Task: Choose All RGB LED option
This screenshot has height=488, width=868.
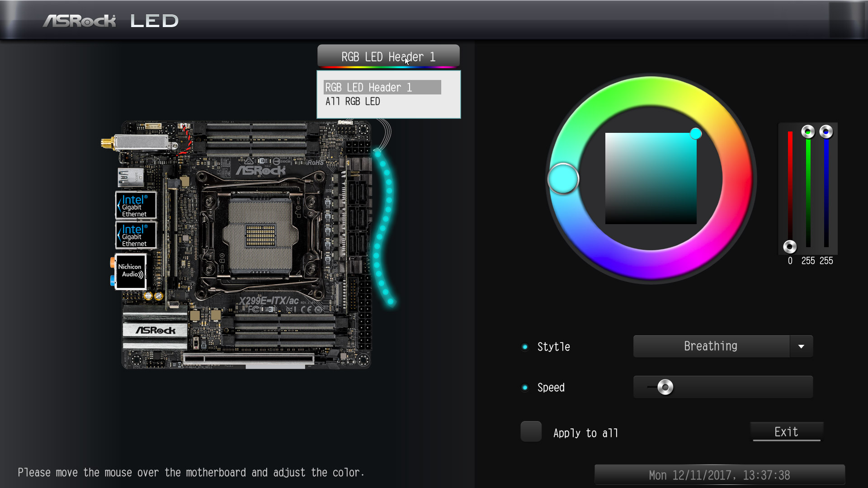Action: [x=353, y=102]
